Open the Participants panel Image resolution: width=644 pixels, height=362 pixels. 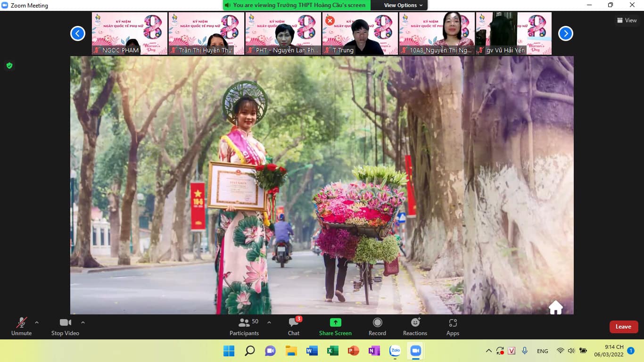(244, 327)
